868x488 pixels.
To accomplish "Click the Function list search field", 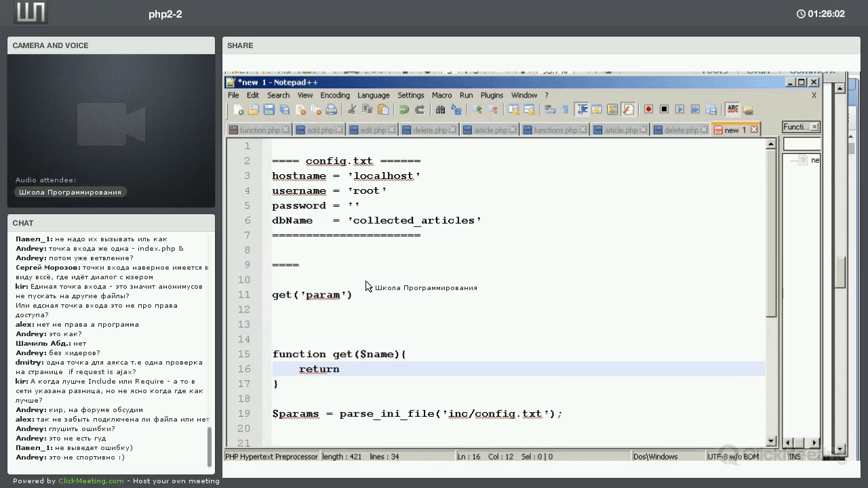I will tap(802, 144).
